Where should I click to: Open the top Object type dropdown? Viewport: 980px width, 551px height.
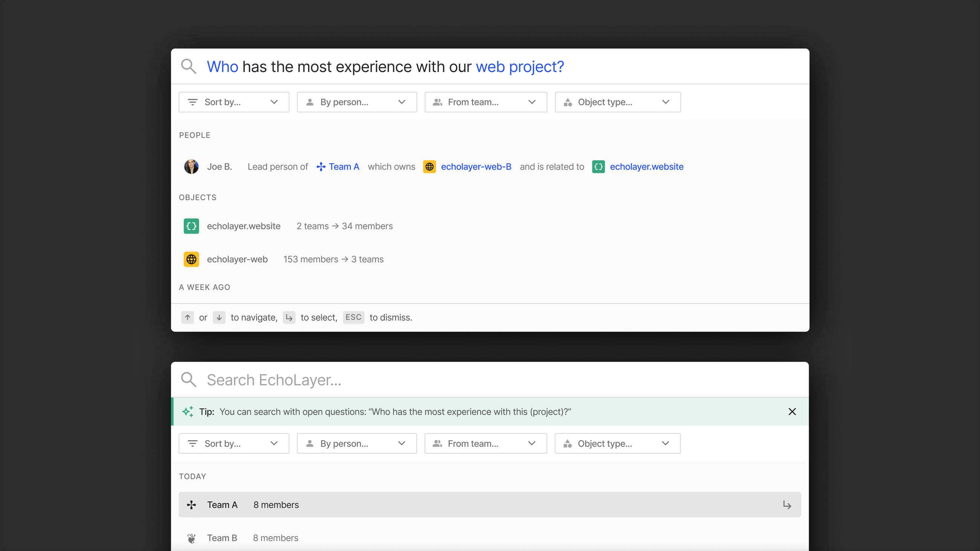point(617,102)
